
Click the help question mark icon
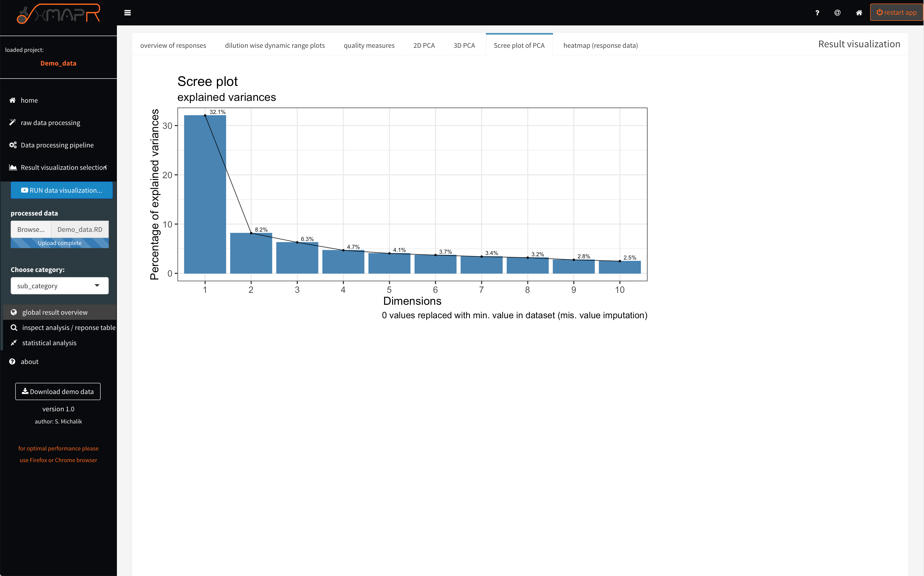point(817,12)
